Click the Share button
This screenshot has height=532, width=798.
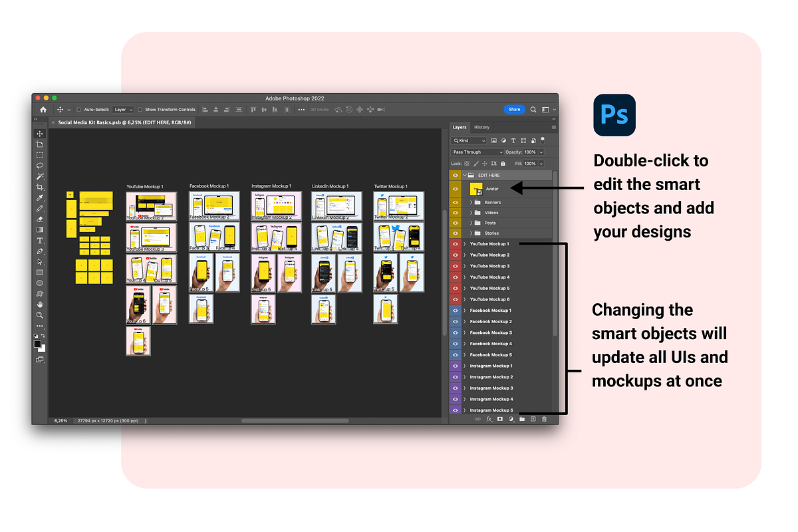(x=515, y=109)
